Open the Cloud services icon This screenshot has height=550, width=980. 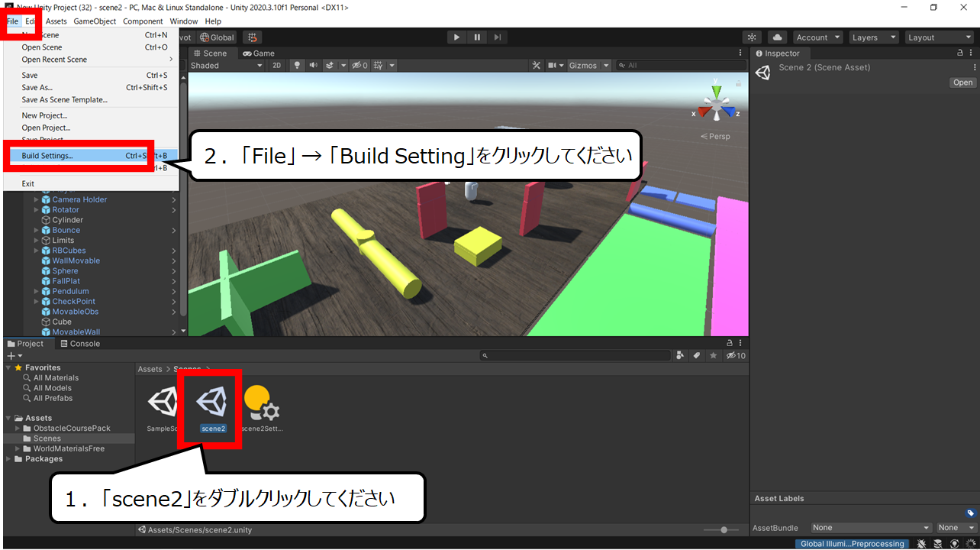(x=777, y=37)
